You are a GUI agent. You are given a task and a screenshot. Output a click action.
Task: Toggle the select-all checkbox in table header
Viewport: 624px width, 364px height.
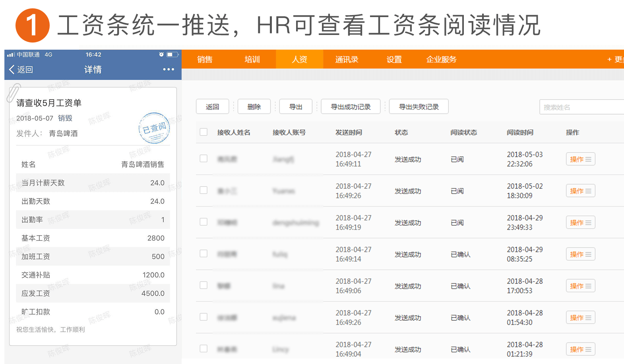coord(203,132)
